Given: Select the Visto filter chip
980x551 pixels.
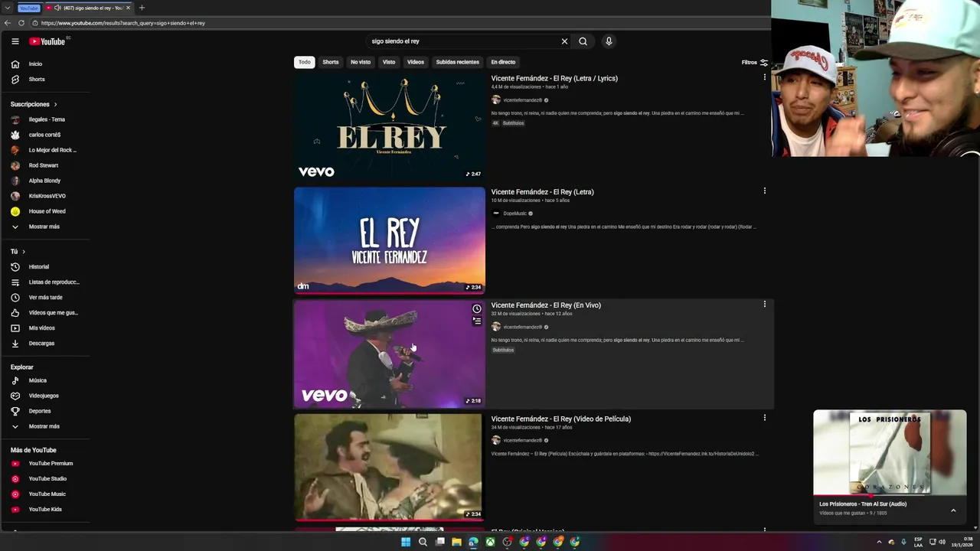Looking at the screenshot, I should 389,62.
